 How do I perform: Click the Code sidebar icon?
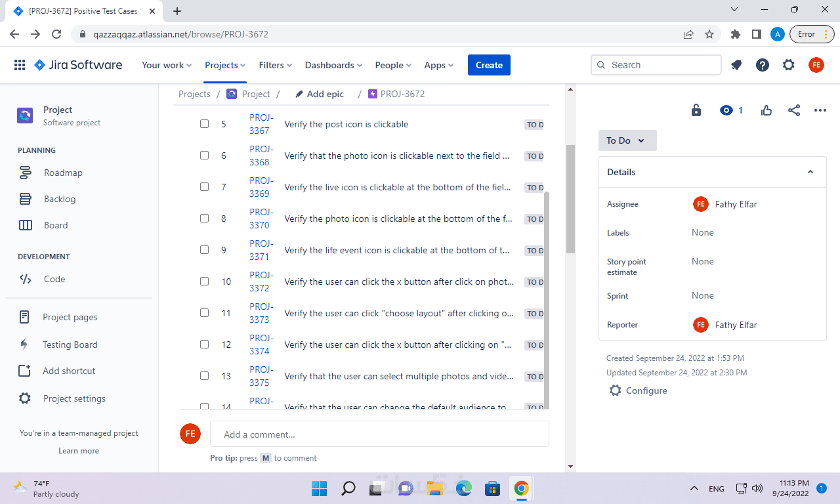pos(26,279)
